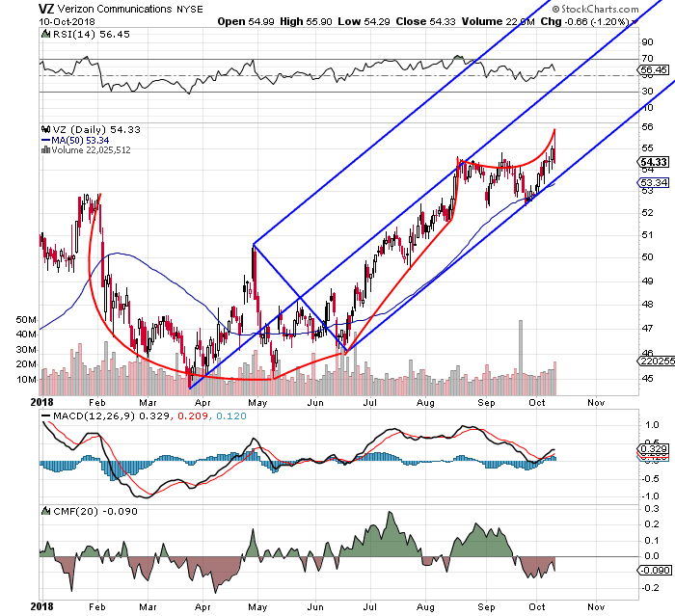Click the red 0.209 MACD signal value

click(193, 416)
